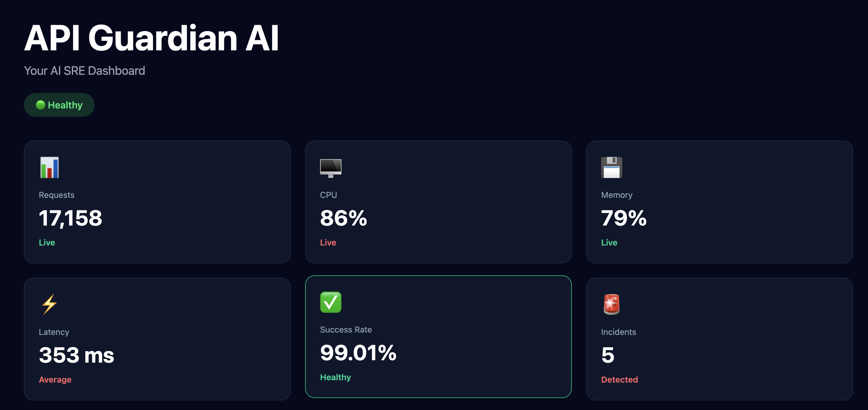Open the API Guardian AI title
The width and height of the screenshot is (868, 410).
coord(151,38)
